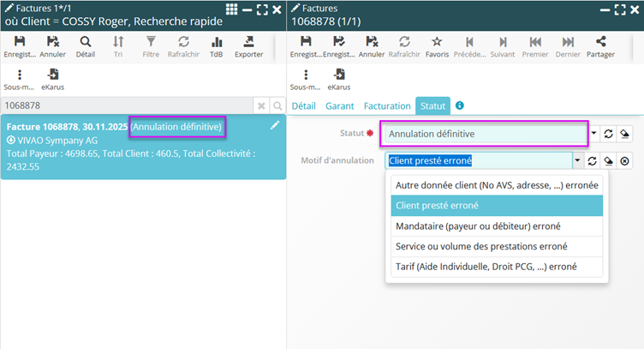Screen dimensions: 644x349
Task: Click Annuler icon in right panel toolbar
Action: pyautogui.click(x=371, y=42)
